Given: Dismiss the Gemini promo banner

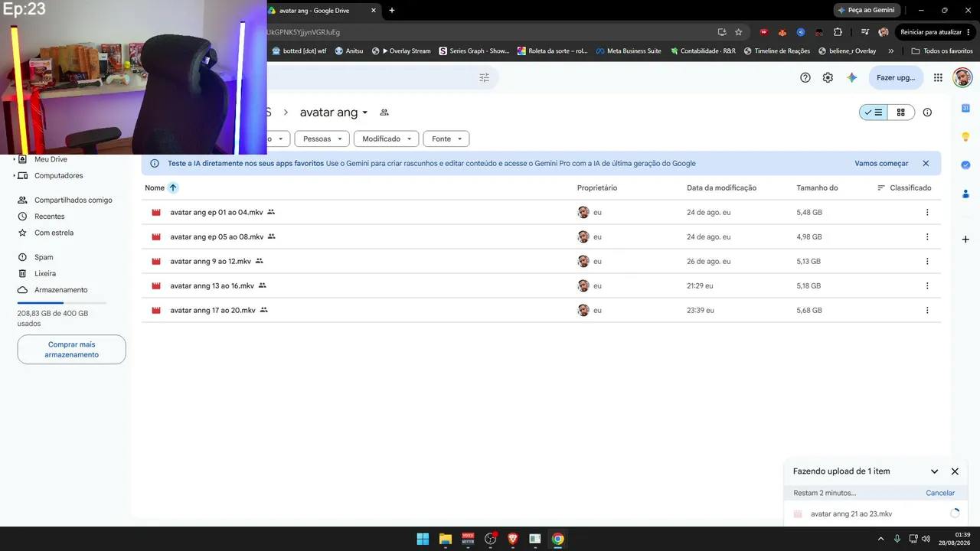Looking at the screenshot, I should point(926,163).
